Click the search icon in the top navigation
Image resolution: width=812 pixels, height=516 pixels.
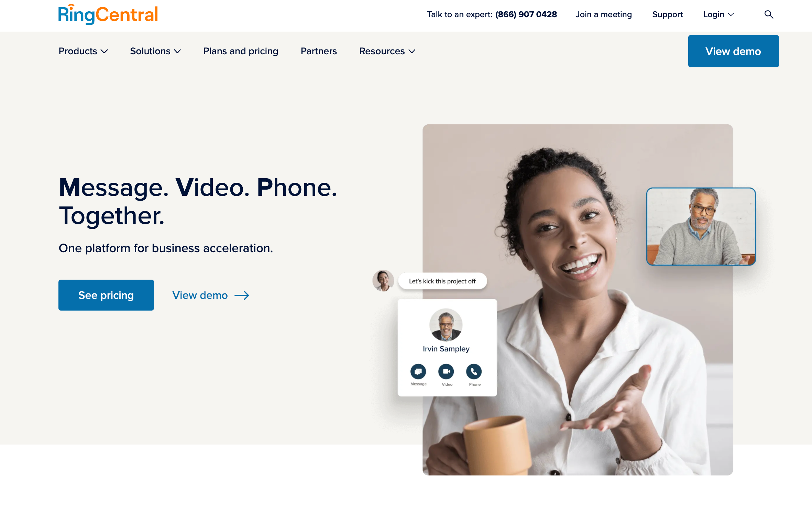768,14
